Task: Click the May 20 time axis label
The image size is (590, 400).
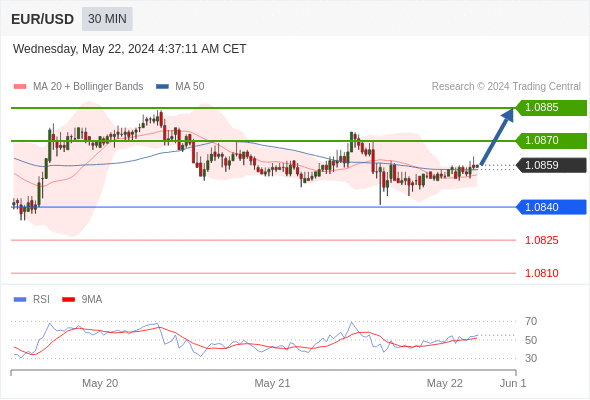Action: point(100,383)
